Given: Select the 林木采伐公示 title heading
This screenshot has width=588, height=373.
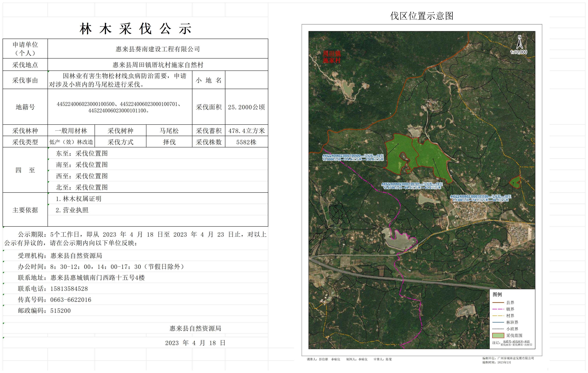Looking at the screenshot, I should (x=136, y=29).
